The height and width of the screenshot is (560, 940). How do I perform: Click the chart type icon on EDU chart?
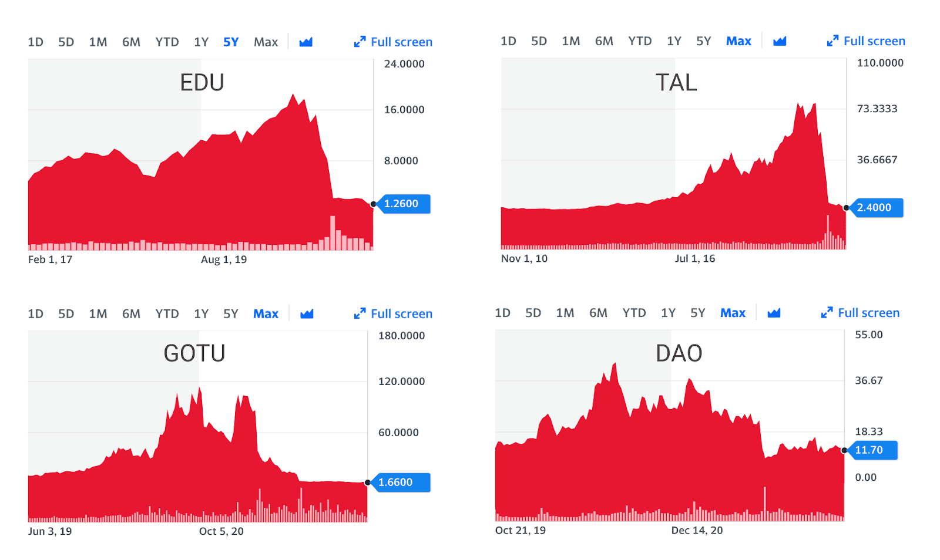[x=305, y=42]
